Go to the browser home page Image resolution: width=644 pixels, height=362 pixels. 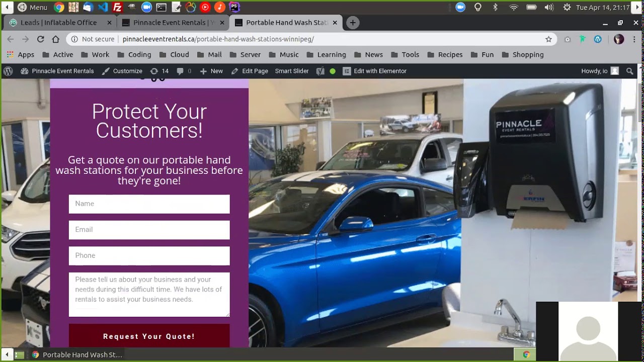56,39
